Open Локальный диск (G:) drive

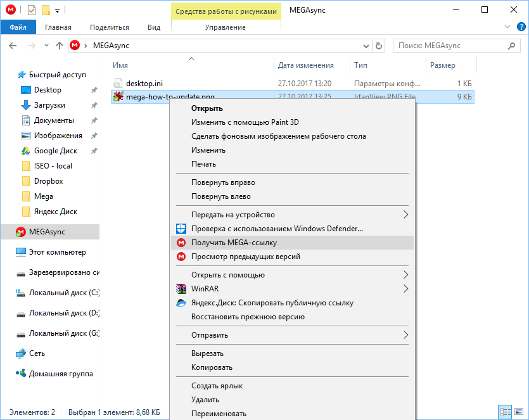[x=64, y=333]
